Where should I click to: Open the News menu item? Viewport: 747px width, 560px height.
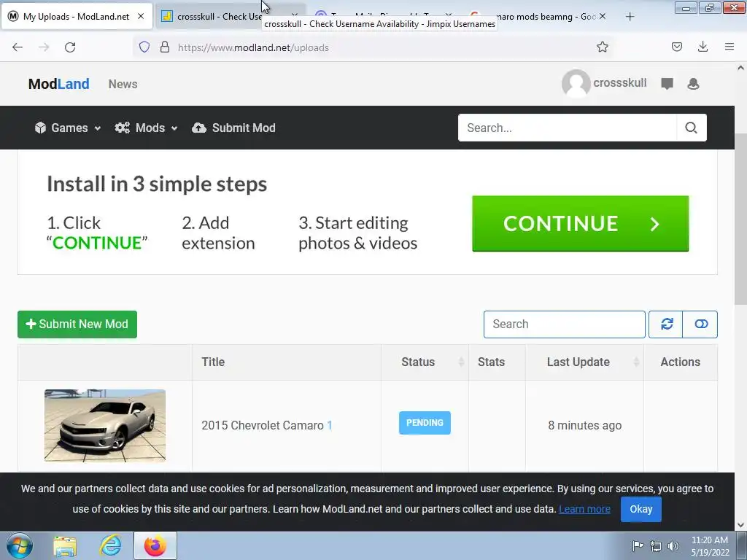[123, 84]
